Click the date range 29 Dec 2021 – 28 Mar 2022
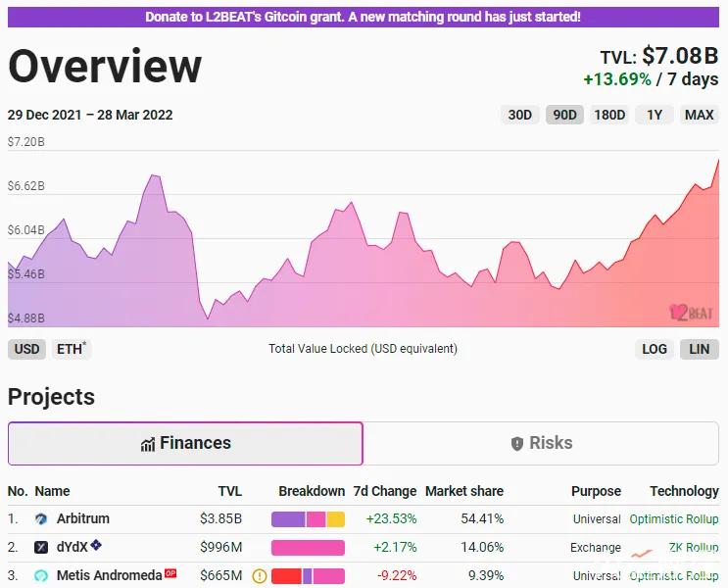This screenshot has width=728, height=588. (x=90, y=115)
